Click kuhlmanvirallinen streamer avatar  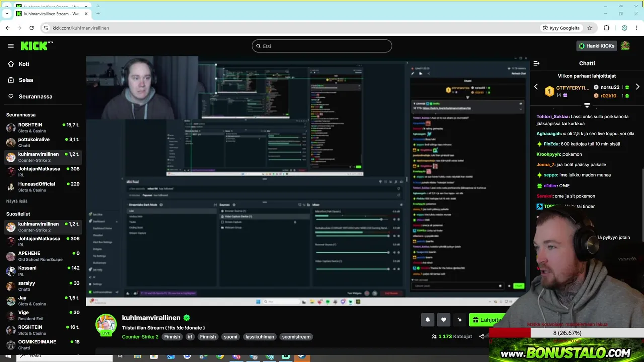pyautogui.click(x=106, y=324)
